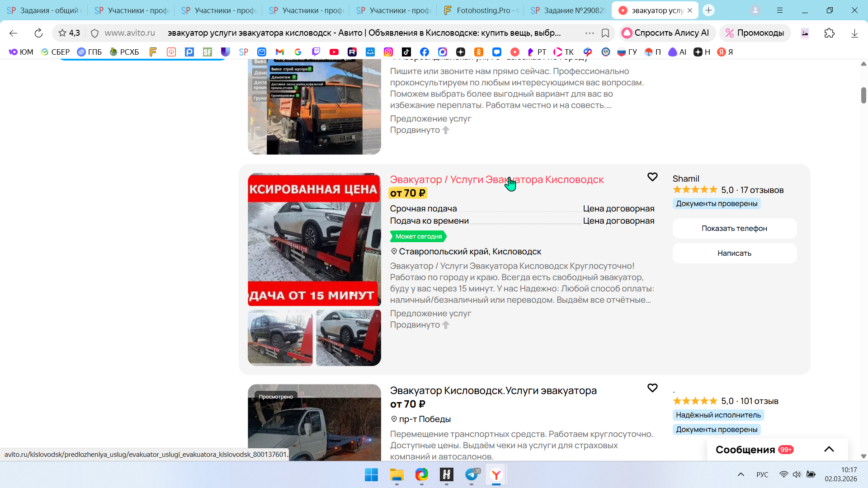Favorite Shamil's evacuator listing with the heart
Image resolution: width=868 pixels, height=488 pixels.
pyautogui.click(x=652, y=177)
